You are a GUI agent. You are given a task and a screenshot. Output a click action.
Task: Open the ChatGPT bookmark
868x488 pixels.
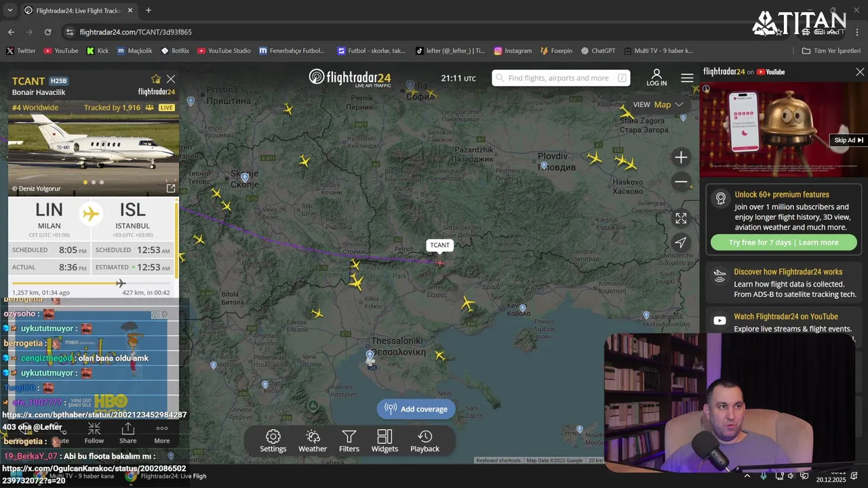(x=597, y=51)
